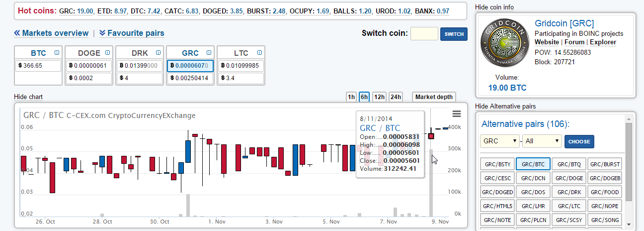Select the GRC/DOS pair
This screenshot has height=231, width=644.
(533, 192)
